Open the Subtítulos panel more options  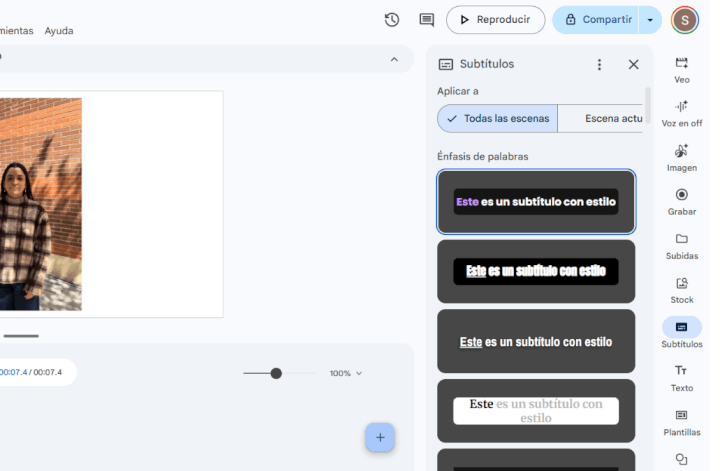tap(599, 64)
